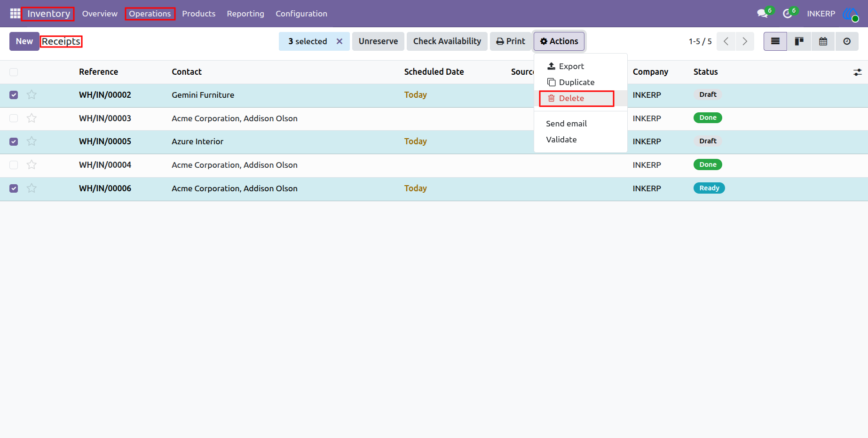868x438 pixels.
Task: Open the messages conversation icon
Action: point(763,14)
